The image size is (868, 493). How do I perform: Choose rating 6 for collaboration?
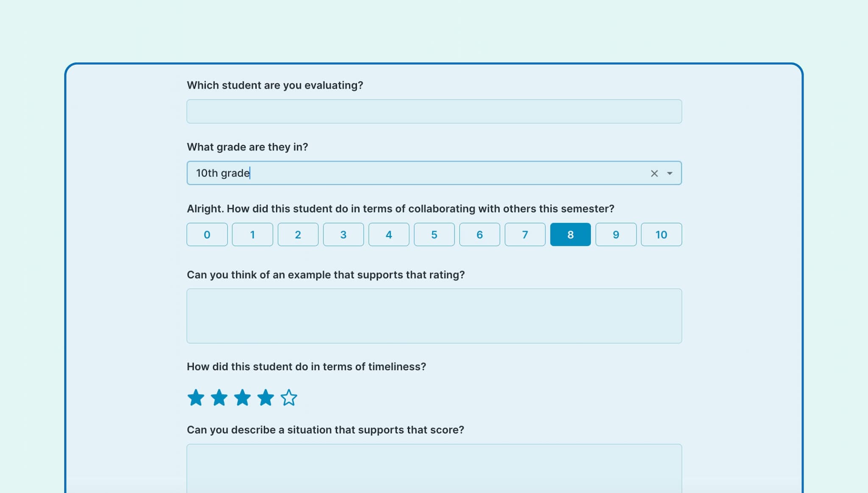tap(479, 234)
